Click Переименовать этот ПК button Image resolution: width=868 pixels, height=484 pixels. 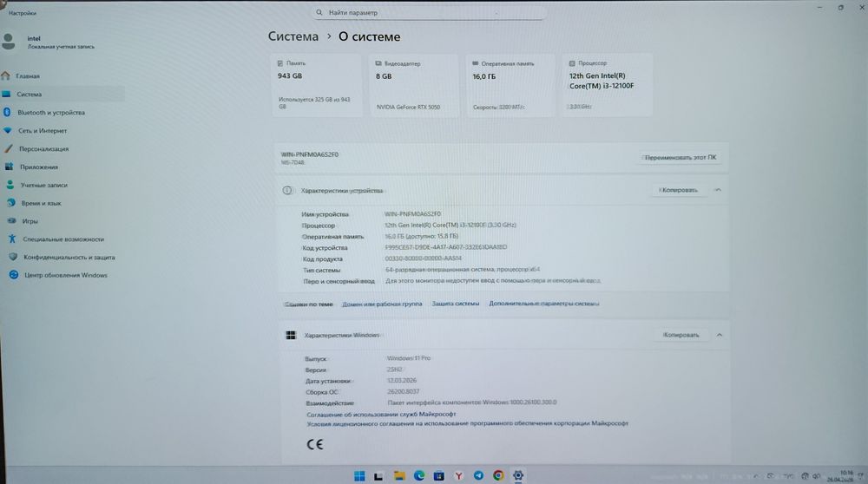click(680, 158)
